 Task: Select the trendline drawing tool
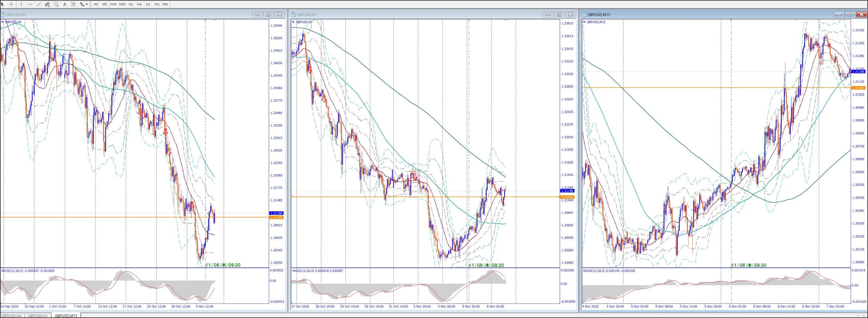pos(39,4)
